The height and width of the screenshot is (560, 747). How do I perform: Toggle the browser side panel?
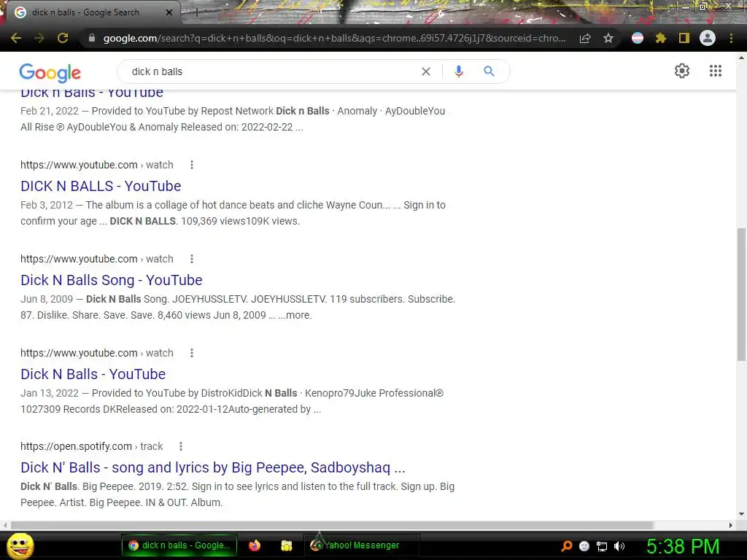coord(684,38)
